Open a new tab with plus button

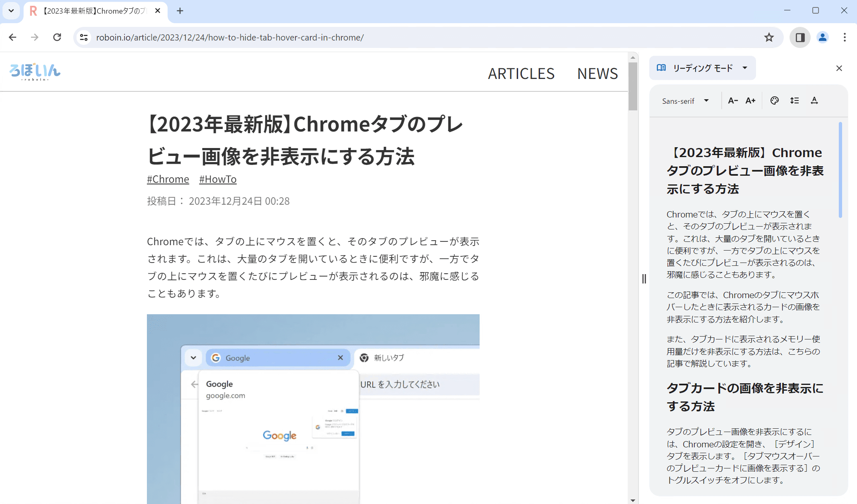[180, 11]
